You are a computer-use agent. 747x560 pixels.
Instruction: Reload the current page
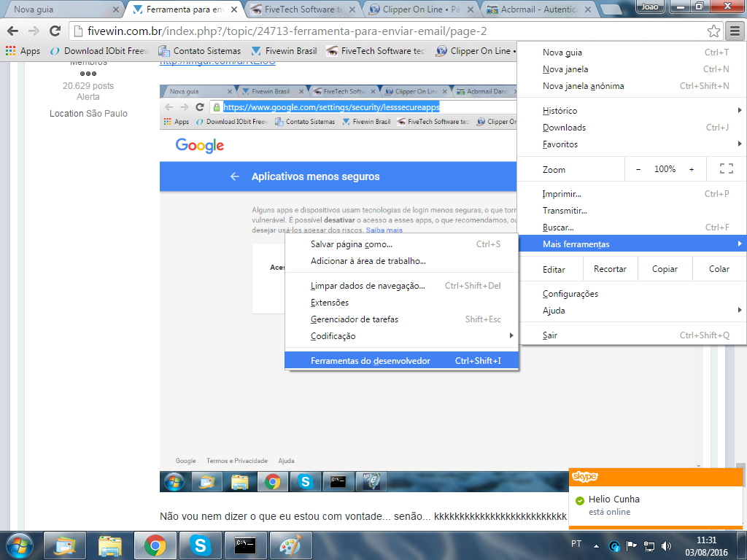(x=55, y=31)
